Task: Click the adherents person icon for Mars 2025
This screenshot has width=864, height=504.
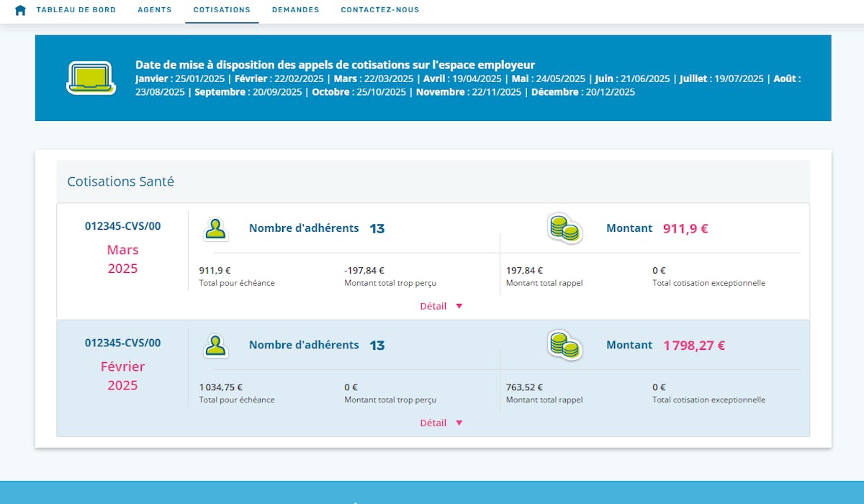Action: pos(216,227)
